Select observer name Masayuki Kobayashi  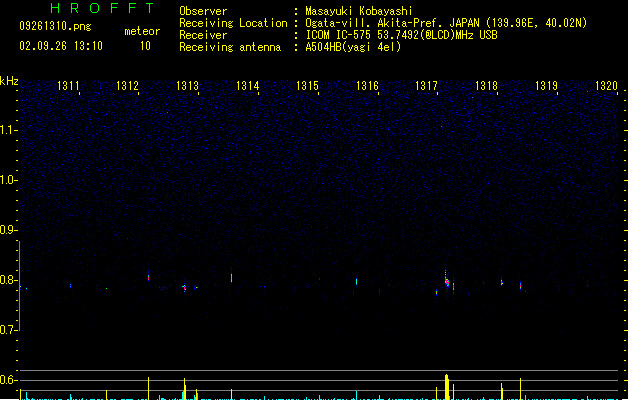point(359,11)
